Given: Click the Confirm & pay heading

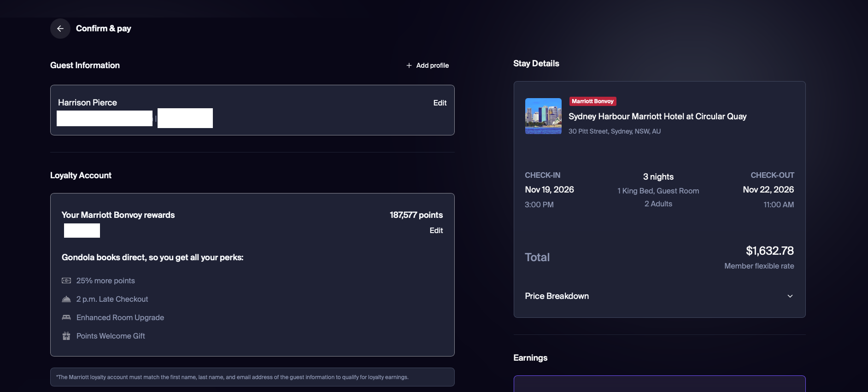Looking at the screenshot, I should (x=104, y=29).
